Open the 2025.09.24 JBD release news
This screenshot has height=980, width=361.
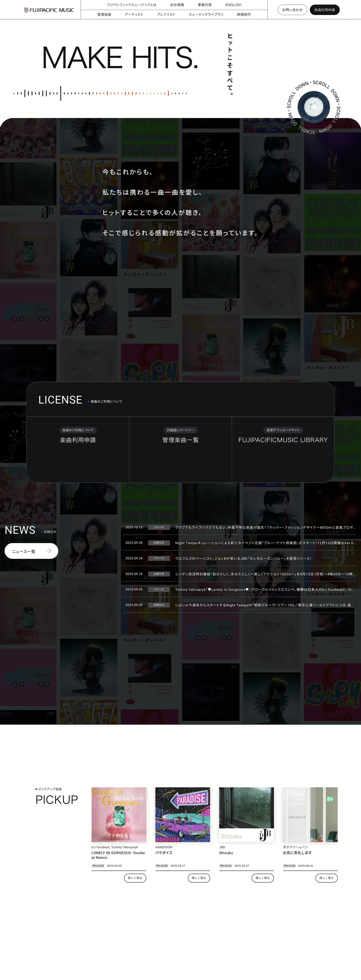click(x=239, y=558)
